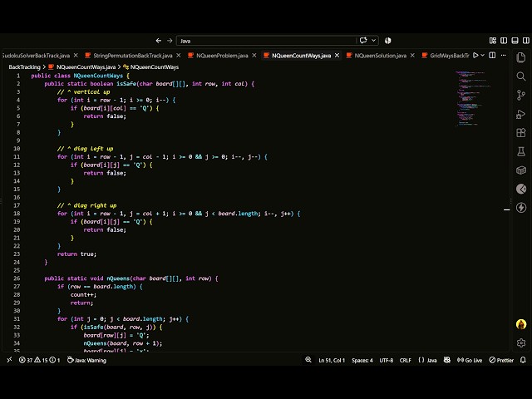Expand the chat dropdown arrow
Image resolution: width=532 pixels, height=399 pixels.
point(373,41)
